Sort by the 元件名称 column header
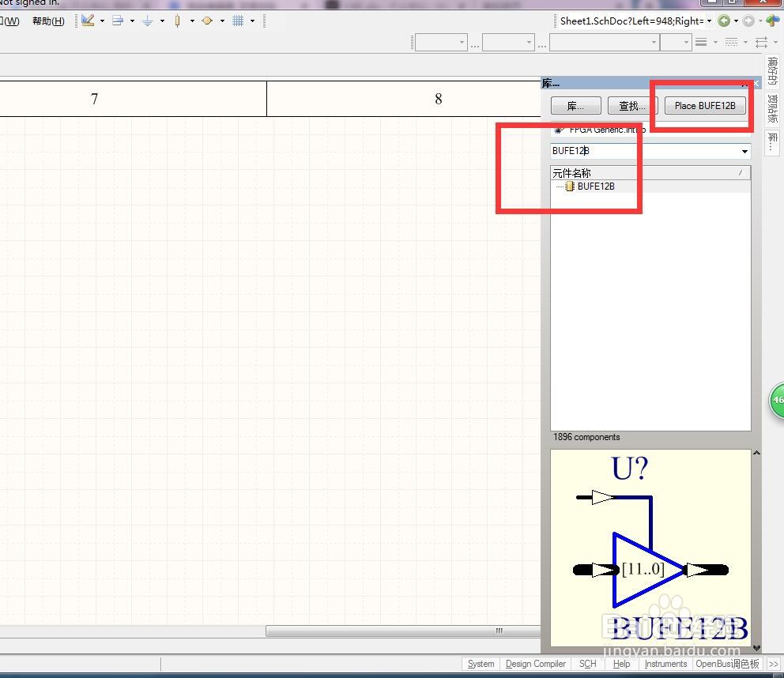The height and width of the screenshot is (678, 784). coord(650,173)
